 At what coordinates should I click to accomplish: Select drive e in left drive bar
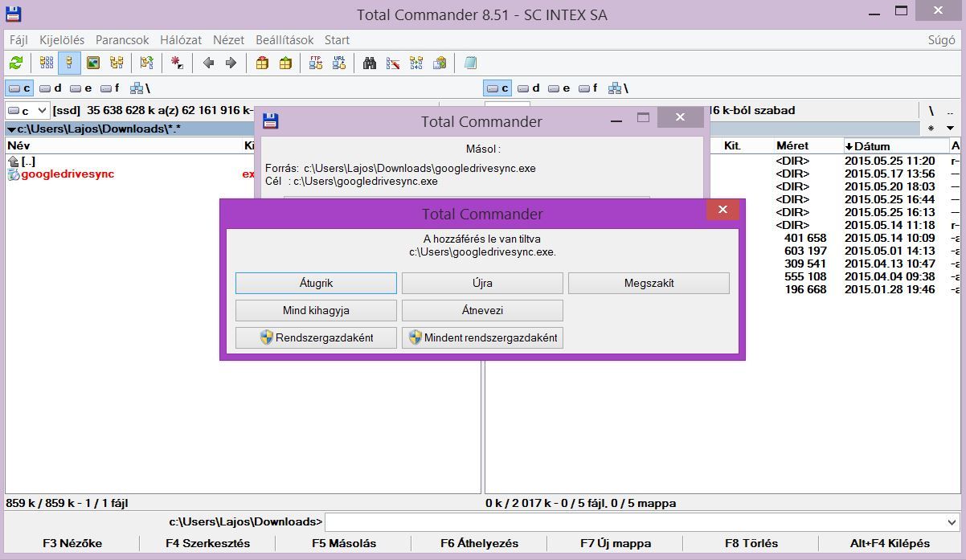click(81, 88)
